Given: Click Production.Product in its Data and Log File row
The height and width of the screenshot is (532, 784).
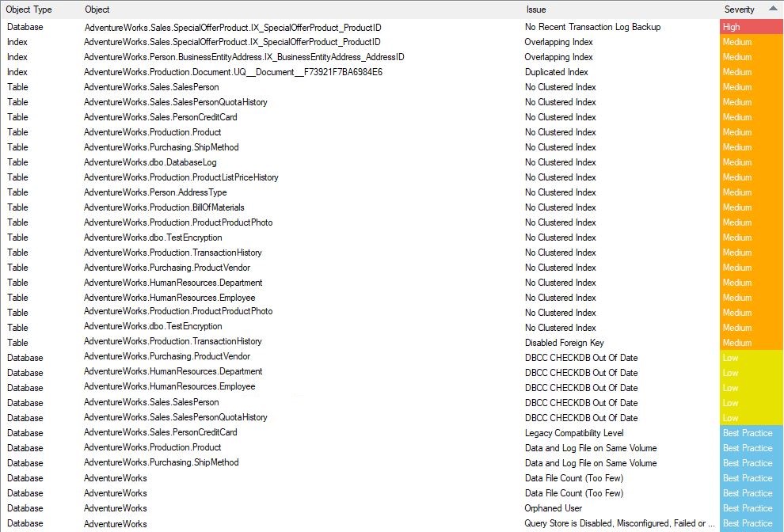Looking at the screenshot, I should tap(153, 447).
